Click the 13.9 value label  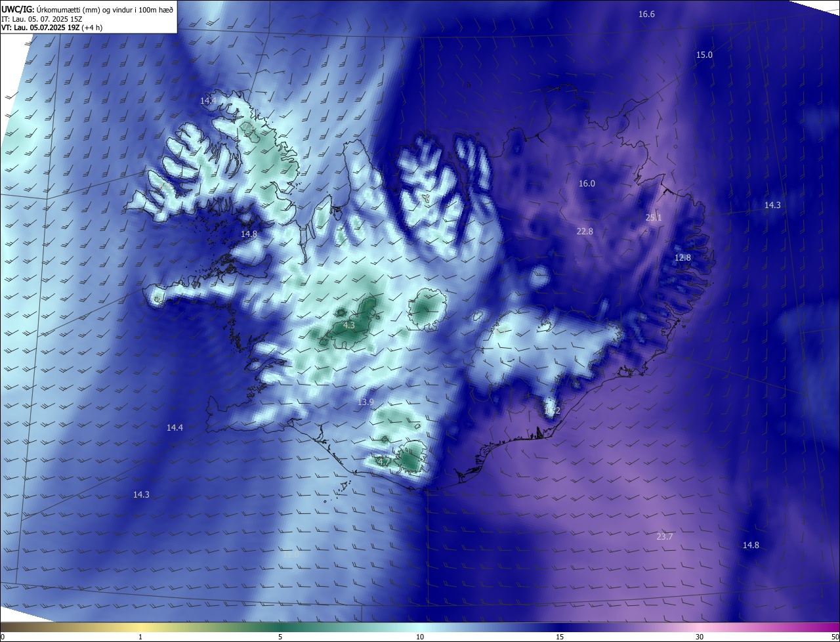366,402
